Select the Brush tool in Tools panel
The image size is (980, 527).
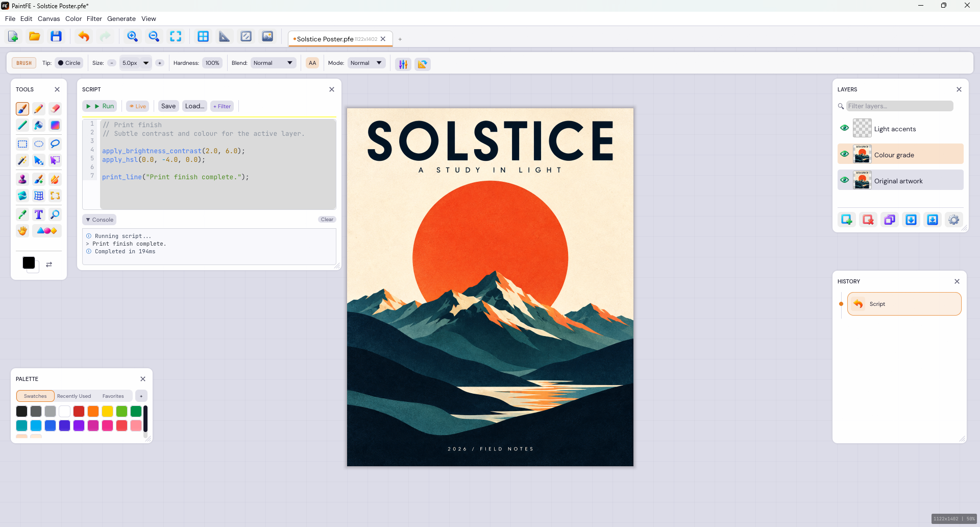[x=22, y=109]
